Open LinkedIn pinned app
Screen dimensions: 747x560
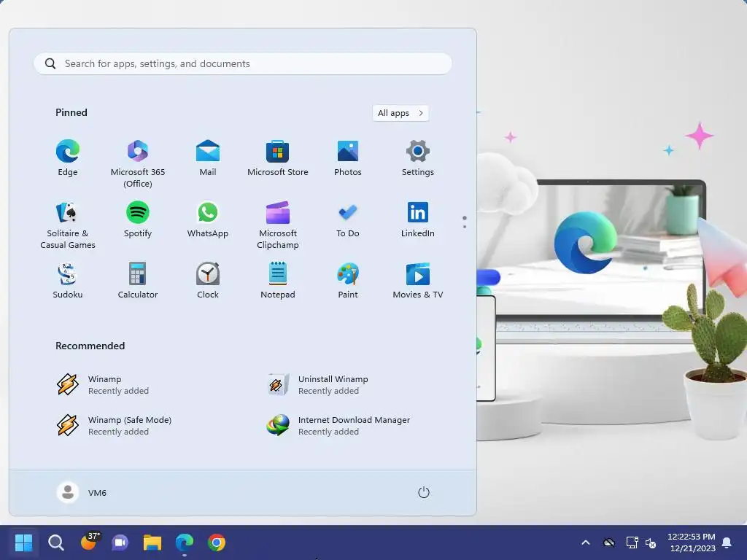point(418,219)
